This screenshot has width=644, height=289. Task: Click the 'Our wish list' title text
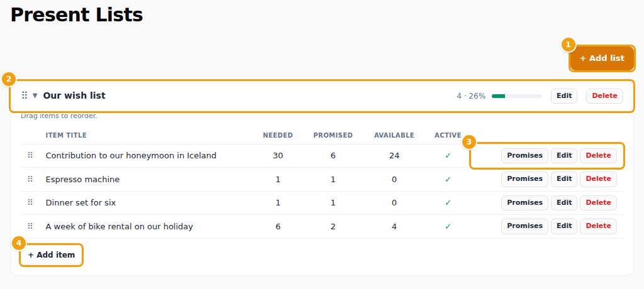(x=74, y=95)
